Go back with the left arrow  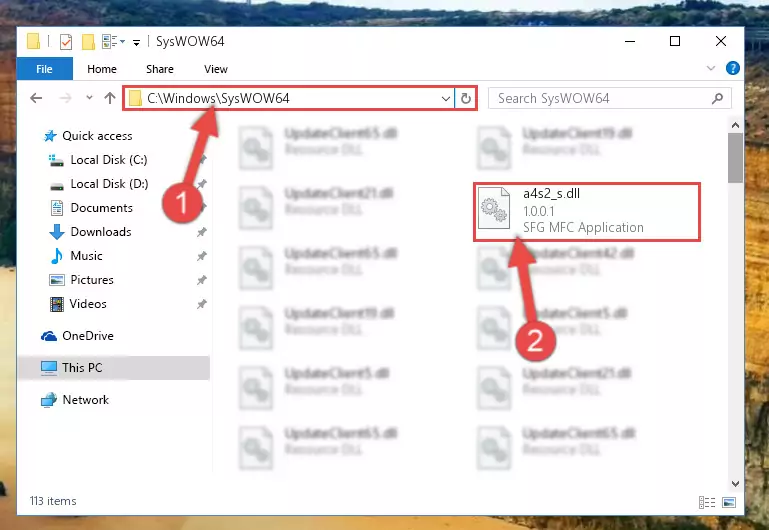36,98
